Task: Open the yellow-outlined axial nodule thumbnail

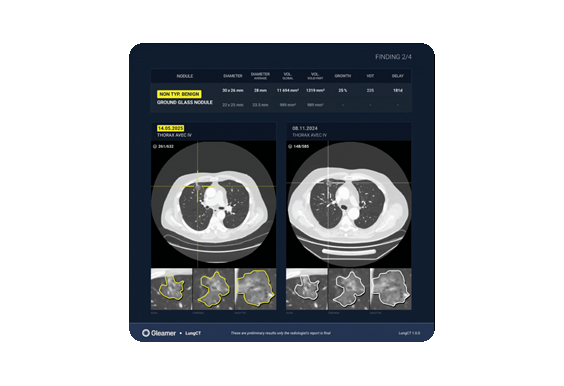Action: 171,289
